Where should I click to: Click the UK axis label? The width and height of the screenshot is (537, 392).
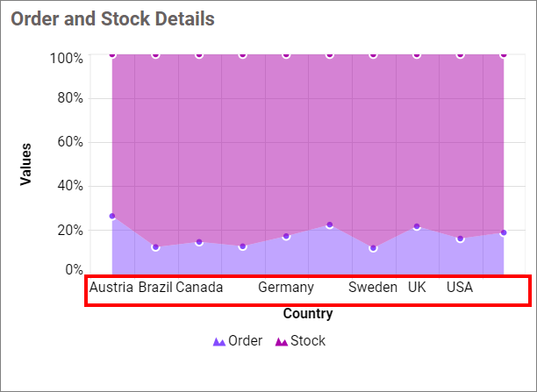[417, 287]
